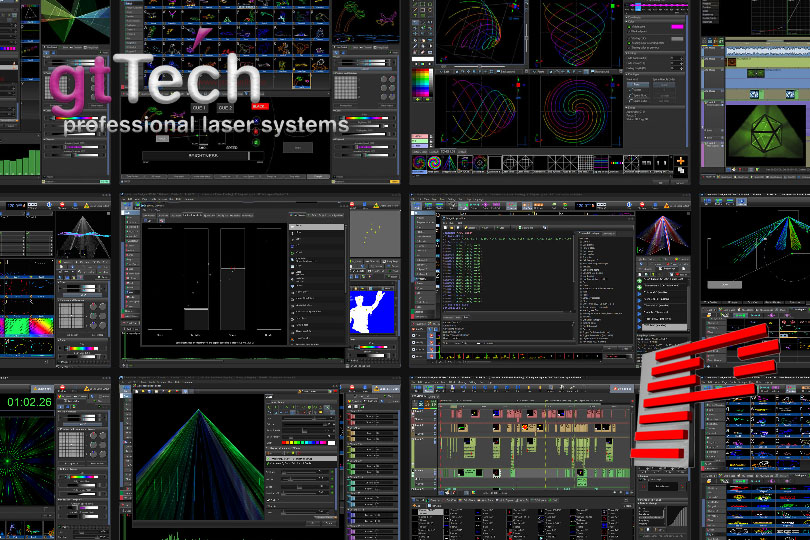Click the pink layer button in figure editor
Image resolution: width=810 pixels, height=540 pixels.
[x=420, y=137]
